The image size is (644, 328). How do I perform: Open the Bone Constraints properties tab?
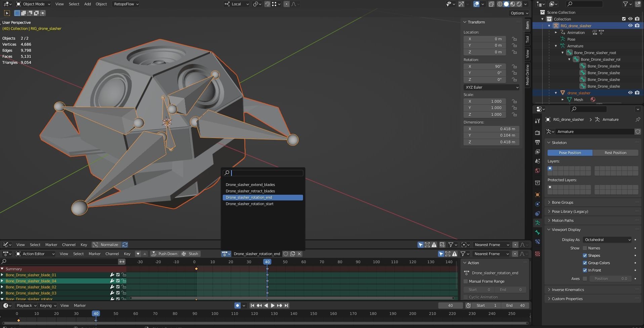click(538, 242)
